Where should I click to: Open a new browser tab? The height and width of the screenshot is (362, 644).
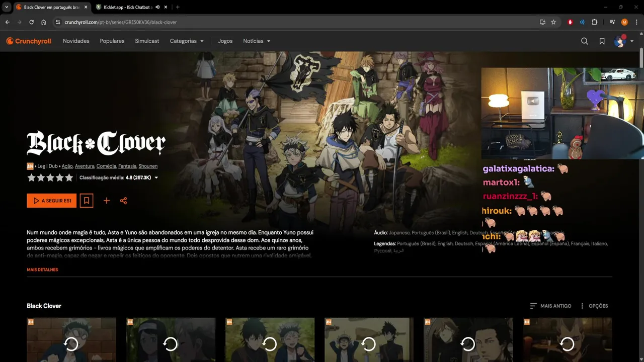pos(178,7)
